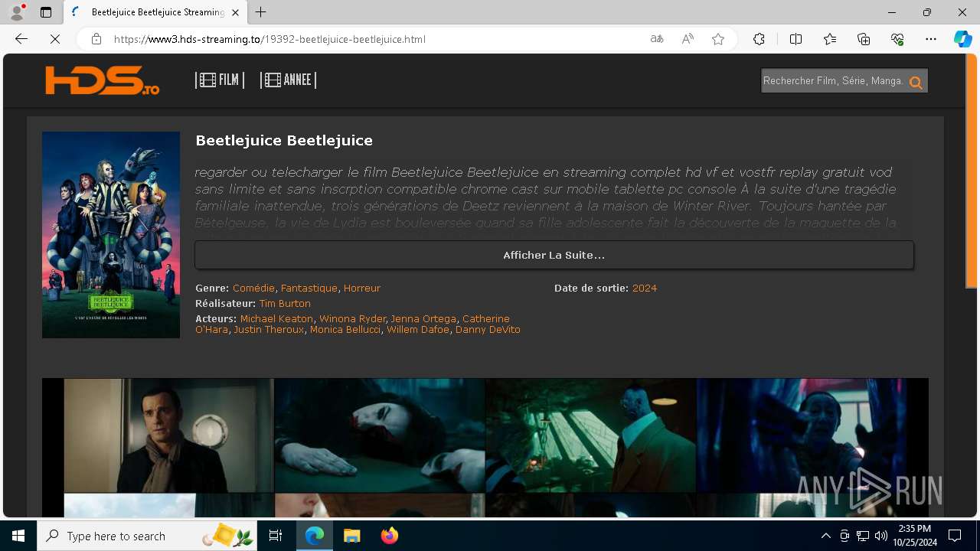Open the notification center icon
The image size is (980, 551).
pos(955,536)
